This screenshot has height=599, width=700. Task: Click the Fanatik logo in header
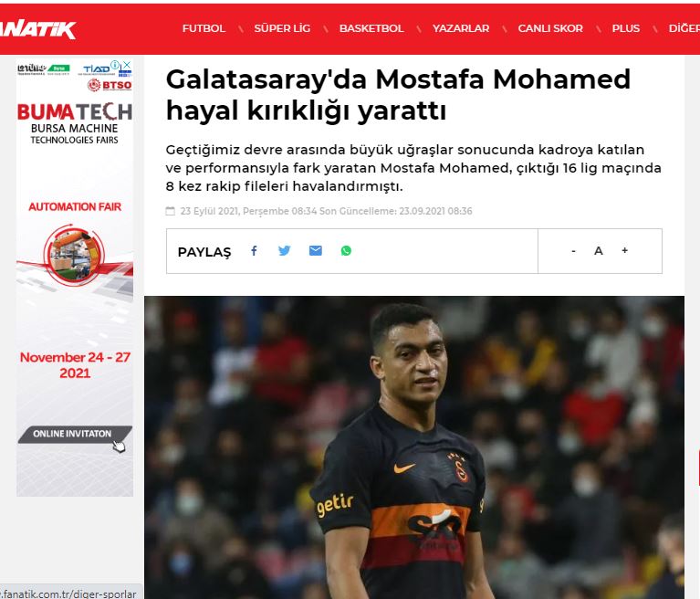click(38, 30)
